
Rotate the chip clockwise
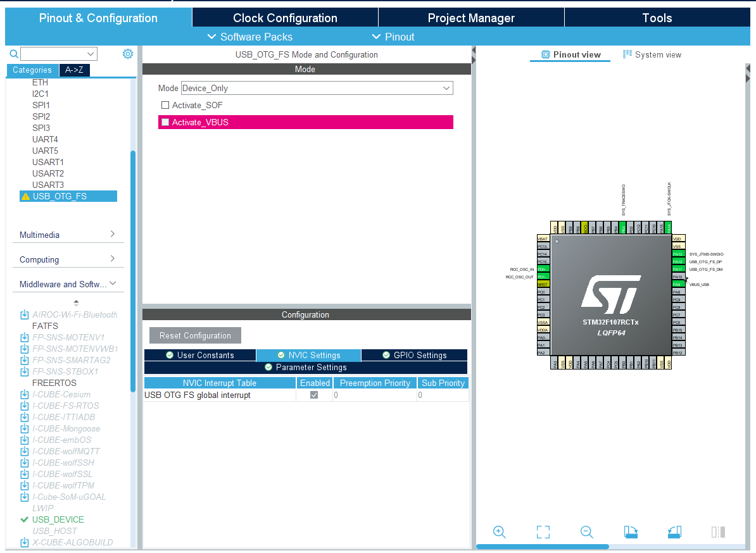(x=631, y=532)
